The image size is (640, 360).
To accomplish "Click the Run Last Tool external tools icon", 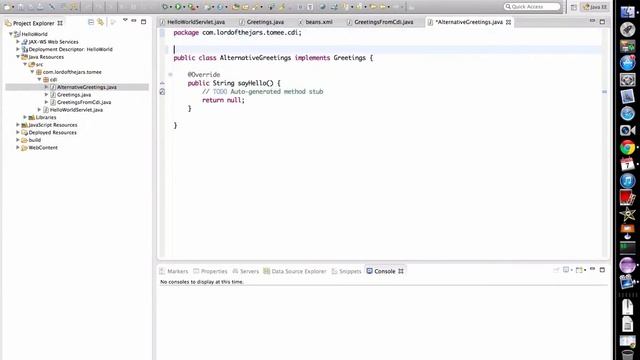I will tap(191, 7).
